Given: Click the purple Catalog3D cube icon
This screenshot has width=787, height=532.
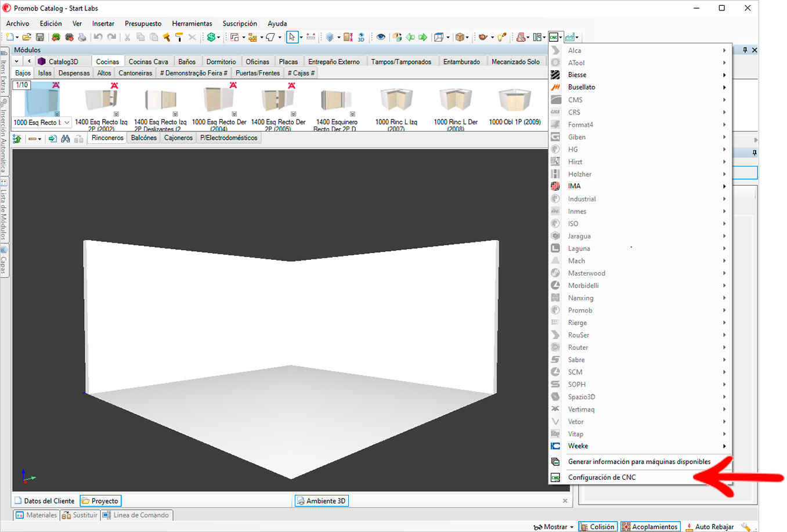Looking at the screenshot, I should [x=42, y=61].
